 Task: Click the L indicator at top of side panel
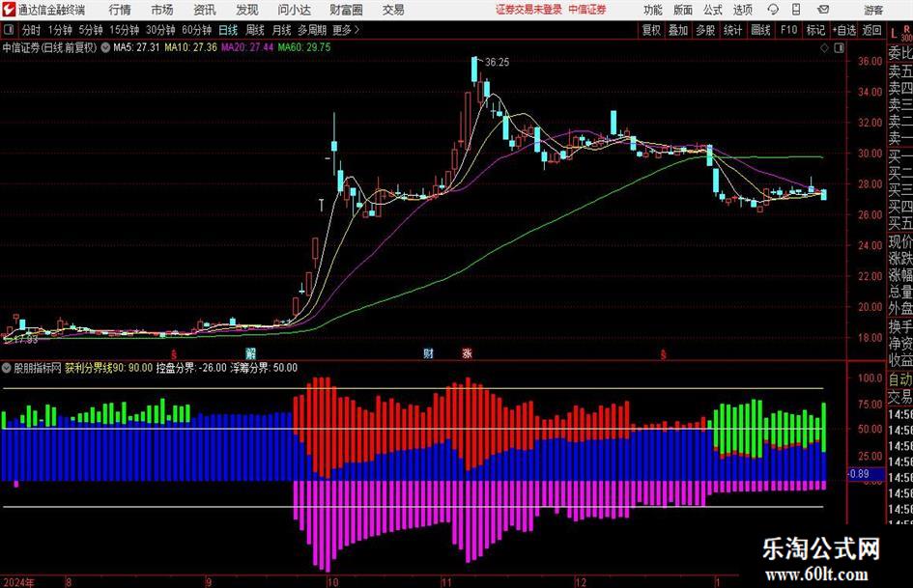(x=894, y=33)
